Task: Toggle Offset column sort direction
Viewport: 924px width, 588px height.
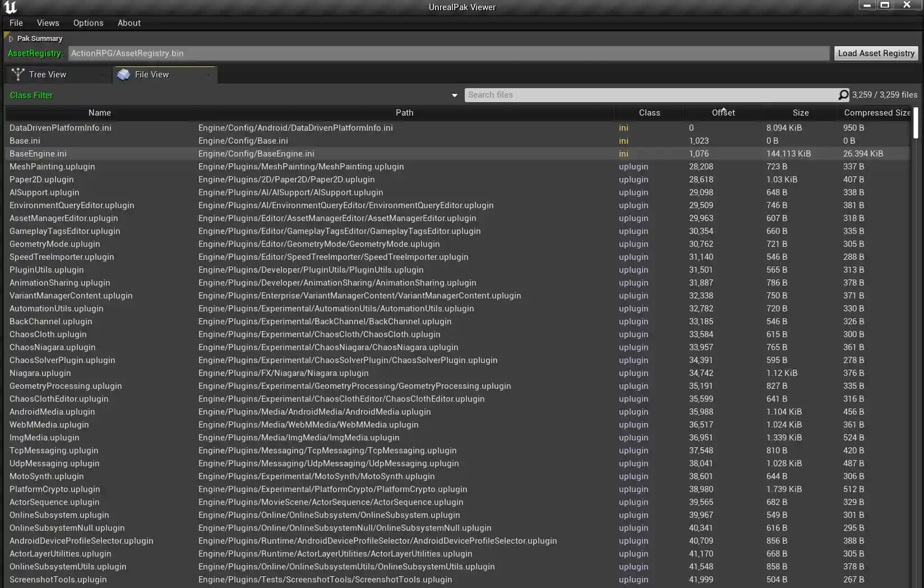Action: [x=723, y=113]
